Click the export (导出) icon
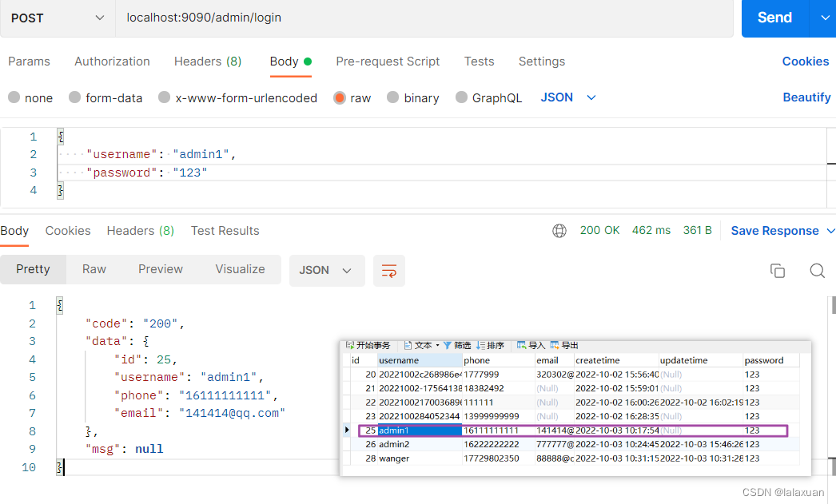Viewport: 836px width, 504px height. pos(555,345)
